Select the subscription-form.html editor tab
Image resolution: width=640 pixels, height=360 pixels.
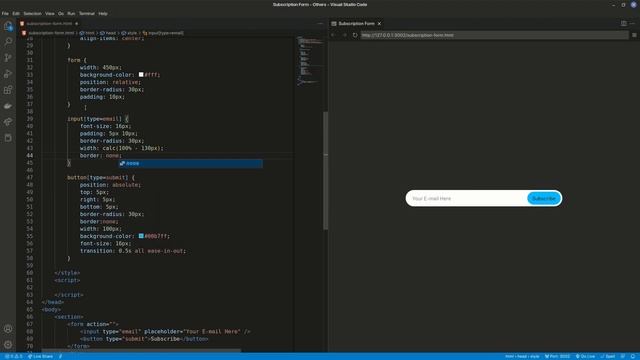click(x=49, y=24)
